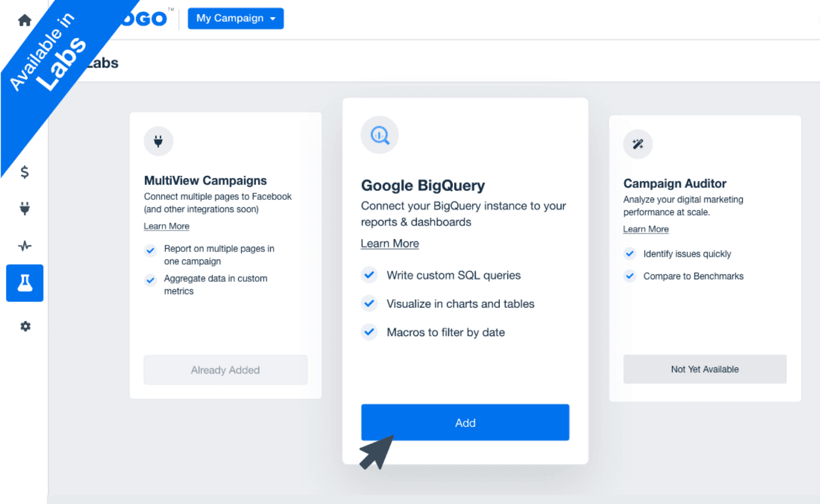Image resolution: width=820 pixels, height=504 pixels.
Task: Toggle the checkmark beside Write custom SQL queries
Action: tap(369, 275)
